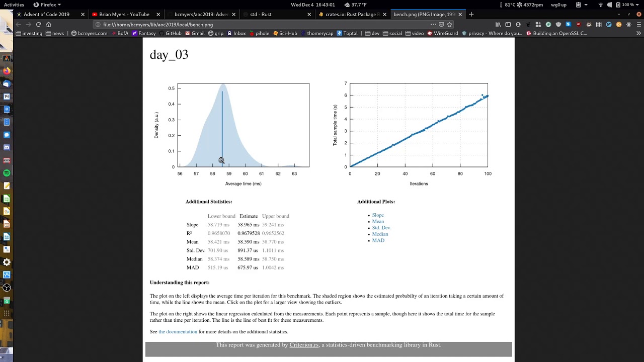
Task: Open the page actions three-dot menu
Action: point(433,24)
